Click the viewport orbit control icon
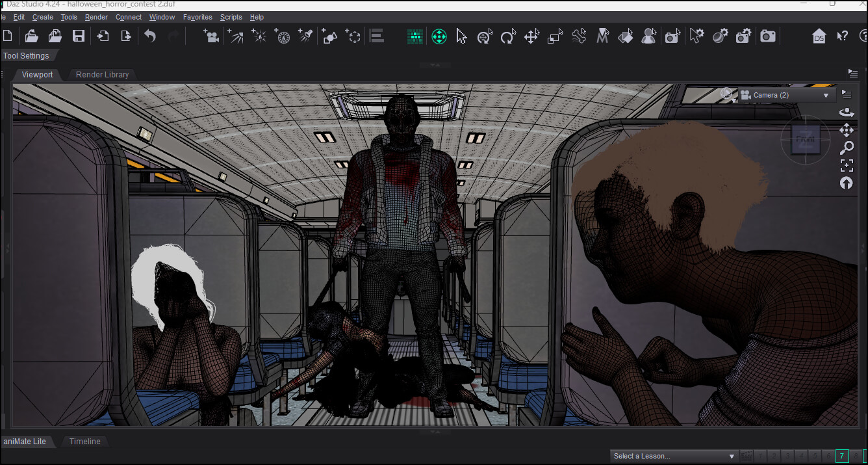 coord(847,113)
